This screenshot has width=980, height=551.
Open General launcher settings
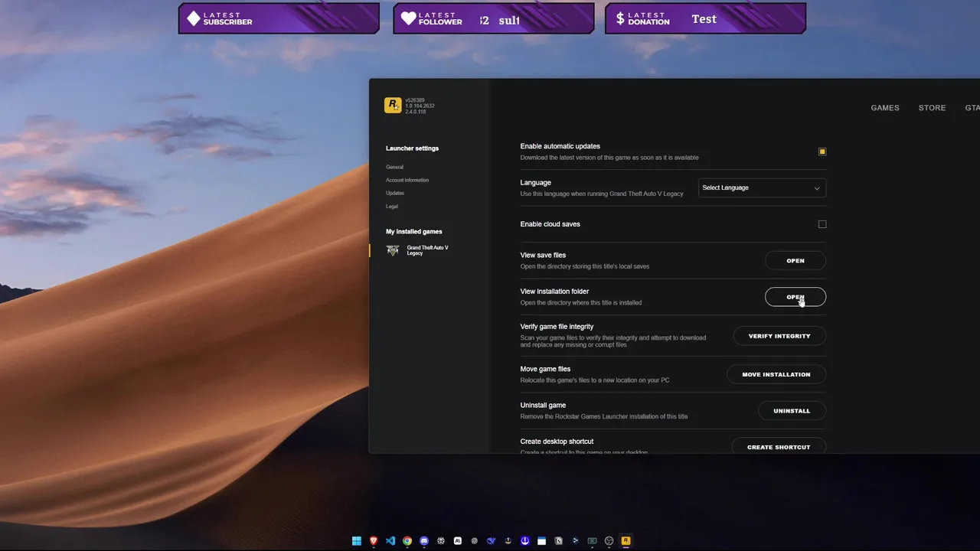click(394, 167)
